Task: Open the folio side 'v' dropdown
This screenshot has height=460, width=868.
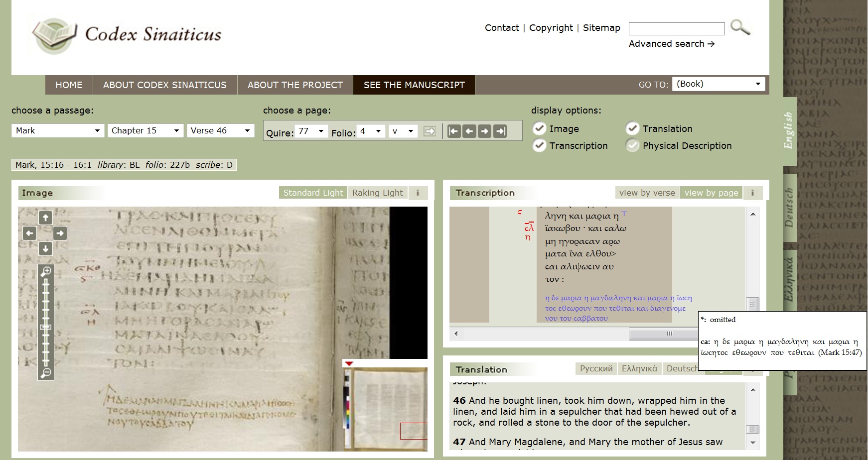Action: pyautogui.click(x=403, y=131)
